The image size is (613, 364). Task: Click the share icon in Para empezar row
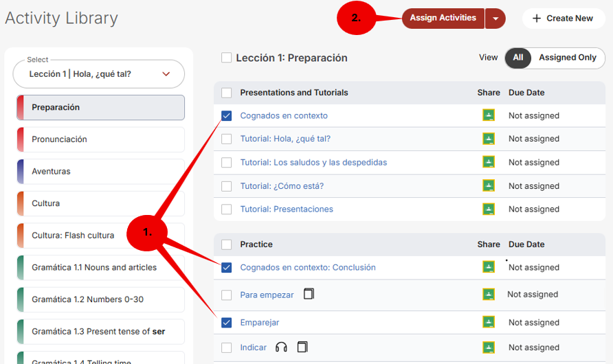(489, 295)
